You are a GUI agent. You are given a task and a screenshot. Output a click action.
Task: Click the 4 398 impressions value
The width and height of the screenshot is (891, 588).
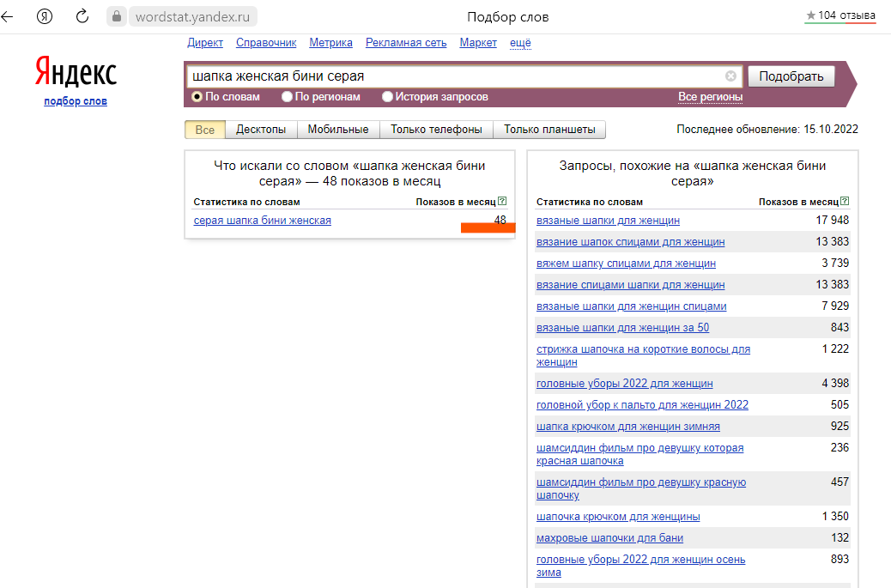click(x=835, y=384)
